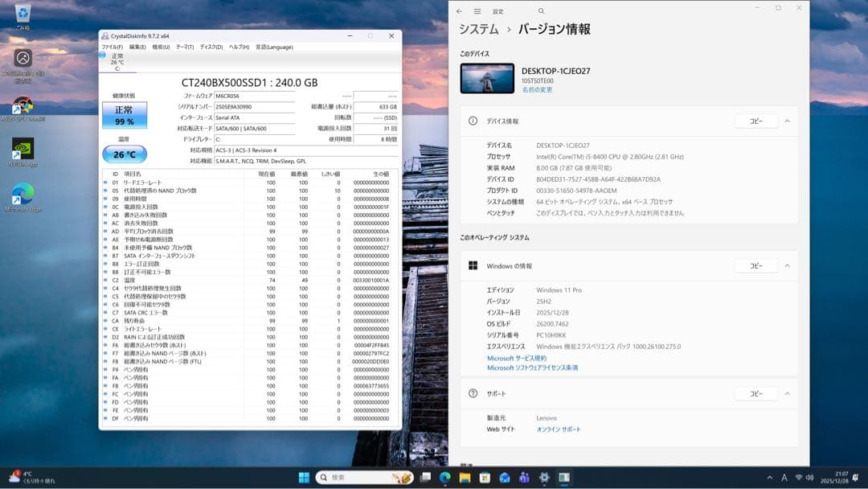
Task: Click the Settings search magnifier icon
Action: click(541, 11)
